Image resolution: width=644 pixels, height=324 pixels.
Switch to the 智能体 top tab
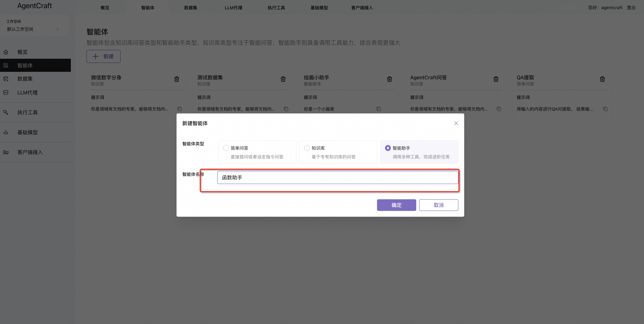[148, 8]
